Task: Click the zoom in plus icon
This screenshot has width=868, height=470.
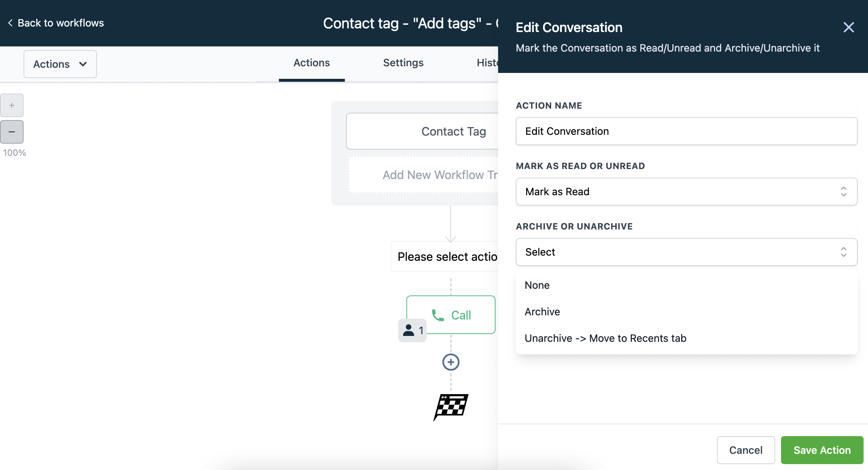Action: [x=12, y=105]
